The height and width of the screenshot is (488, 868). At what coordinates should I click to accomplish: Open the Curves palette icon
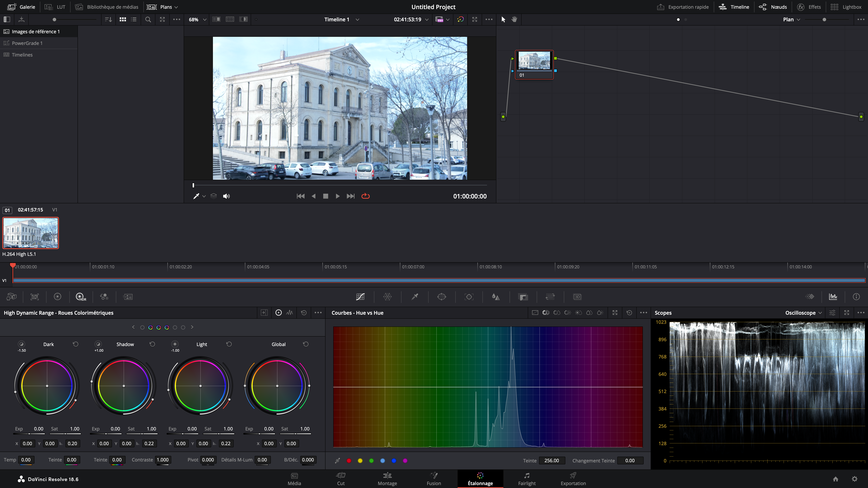360,297
